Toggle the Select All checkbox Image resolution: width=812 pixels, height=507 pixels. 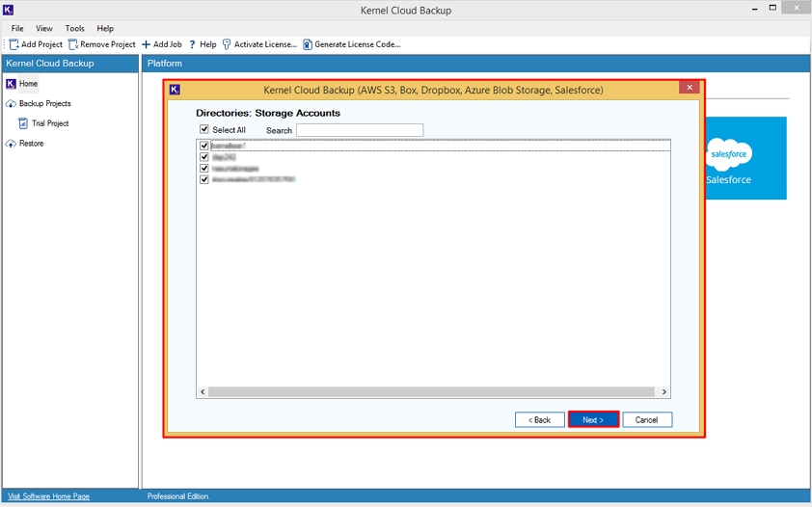(x=204, y=129)
